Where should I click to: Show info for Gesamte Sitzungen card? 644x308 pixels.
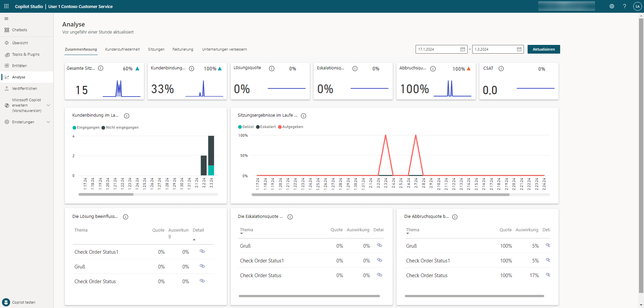[x=101, y=68]
